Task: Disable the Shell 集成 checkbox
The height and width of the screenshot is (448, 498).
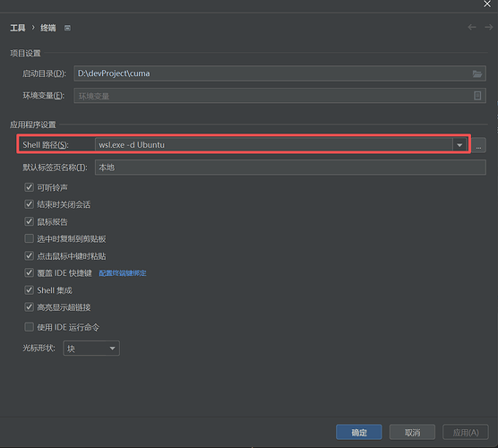Action: 29,289
